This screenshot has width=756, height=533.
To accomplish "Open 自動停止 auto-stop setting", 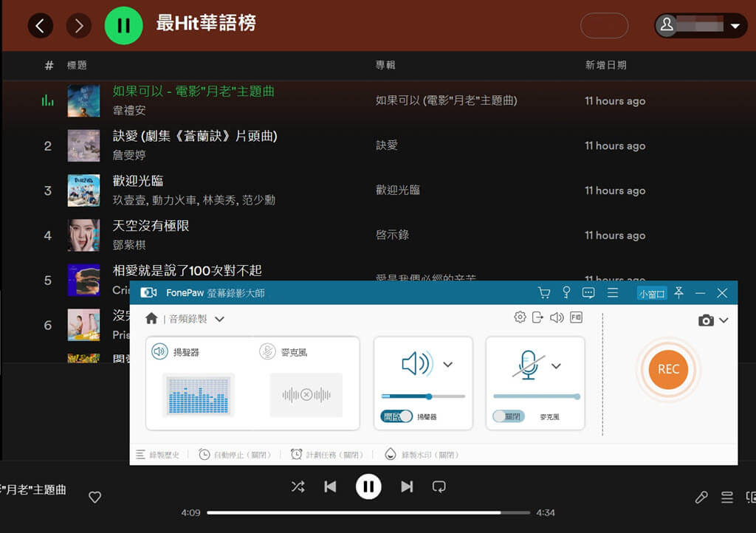I will [235, 455].
